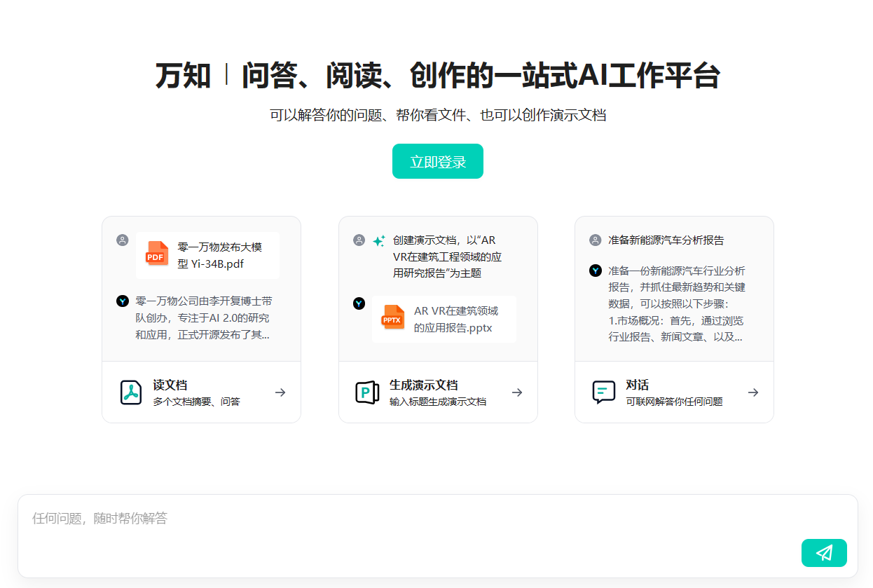Click the 生成演示文档 presentation icon
This screenshot has width=873, height=588.
tap(366, 392)
